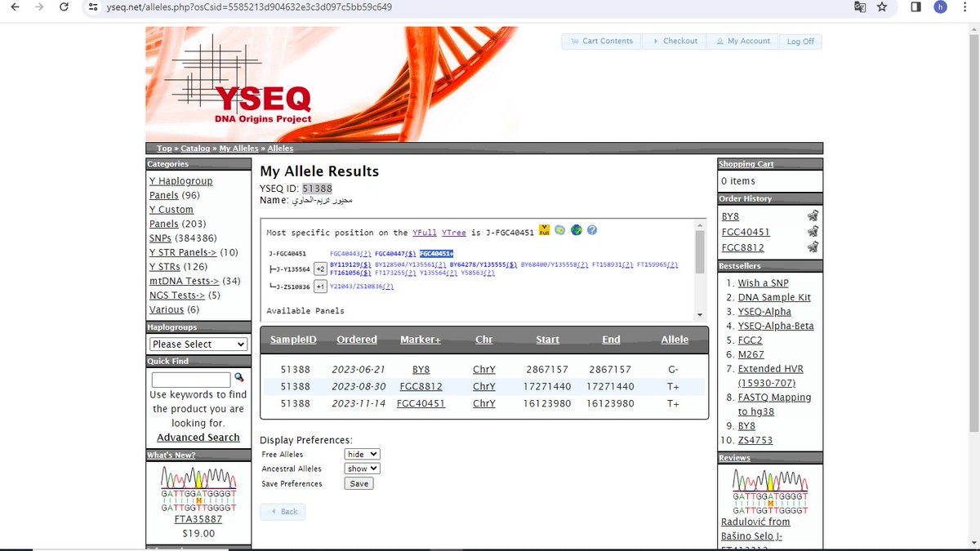Open YSEQ-Alpha-Beta bestseller
Viewport: 980px width, 551px height.
(x=776, y=326)
